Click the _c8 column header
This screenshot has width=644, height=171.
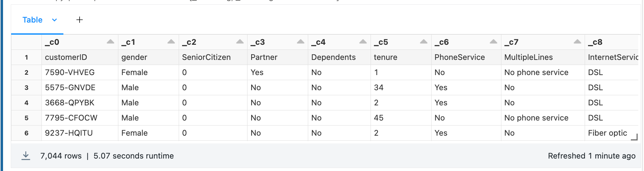click(x=597, y=42)
